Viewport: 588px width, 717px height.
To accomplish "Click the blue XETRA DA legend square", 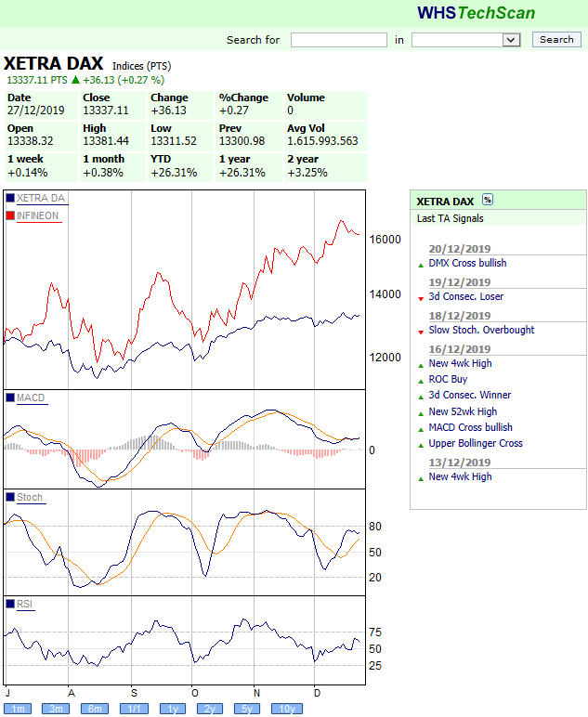I will pos(10,198).
